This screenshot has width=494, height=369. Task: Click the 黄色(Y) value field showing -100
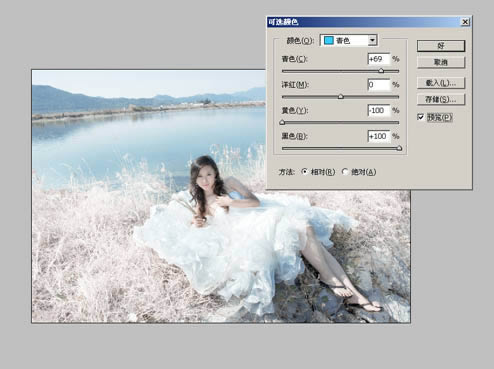(x=379, y=110)
